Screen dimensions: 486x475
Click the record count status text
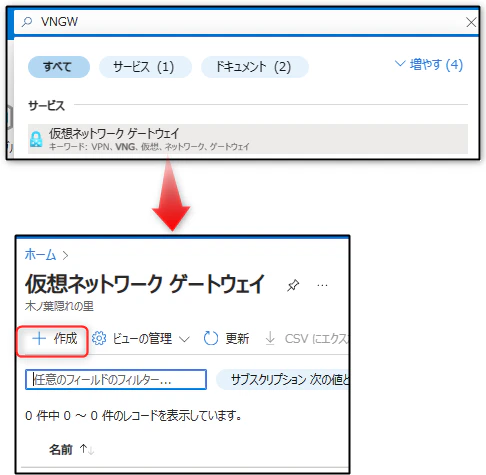coord(133,416)
